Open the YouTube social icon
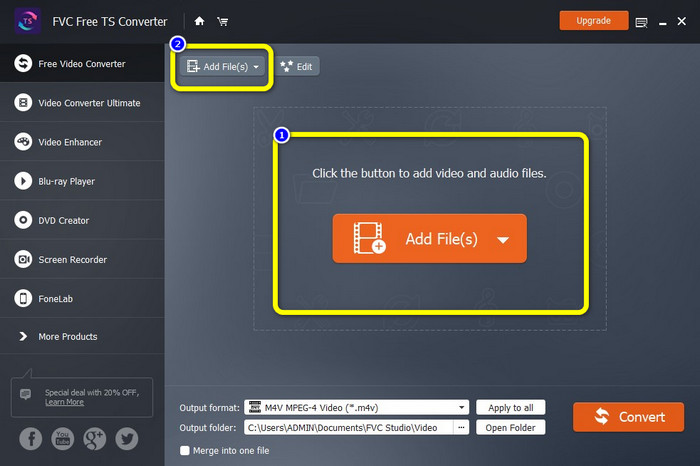 click(63, 438)
